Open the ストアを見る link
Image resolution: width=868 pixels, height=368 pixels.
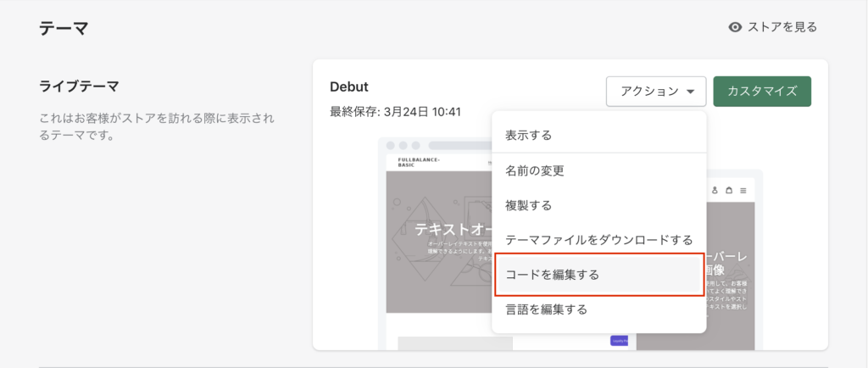pos(782,27)
